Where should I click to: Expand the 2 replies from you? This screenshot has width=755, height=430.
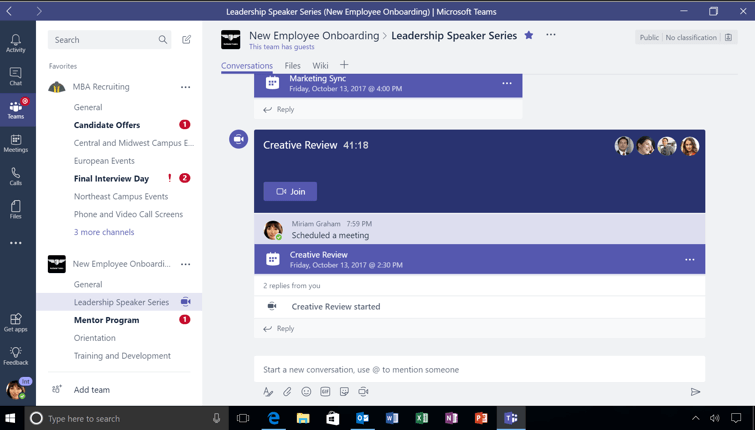292,286
